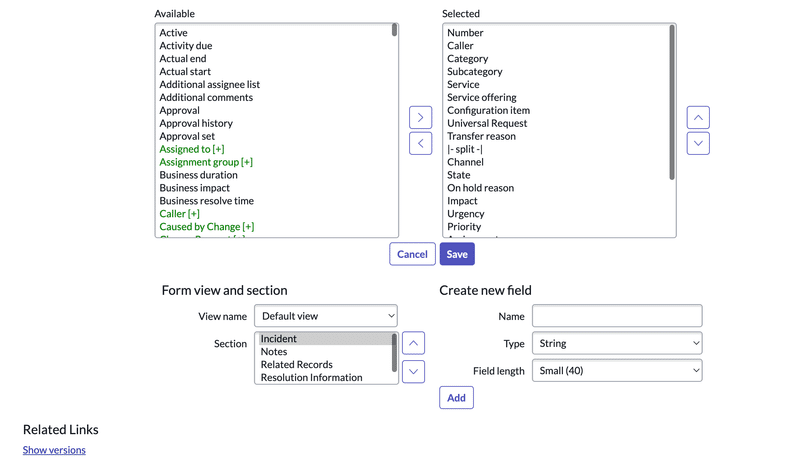Screen dimensions: 800x469
Task: Click the right-arrow add-to-Selected button
Action: point(420,117)
